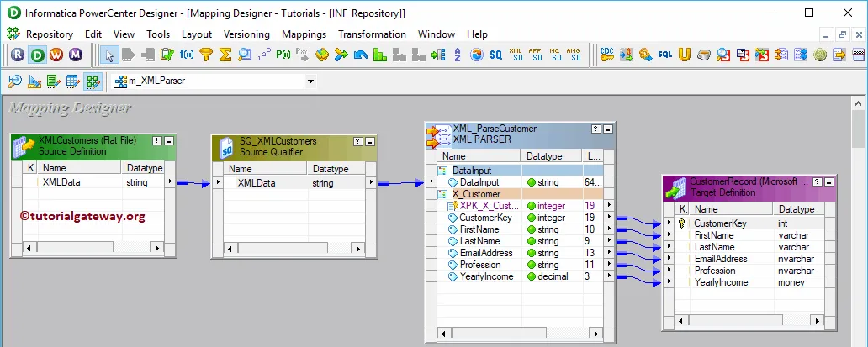This screenshot has width=868, height=347.
Task: Iconize the XMLCustomers Source Definition box
Action: 167,141
